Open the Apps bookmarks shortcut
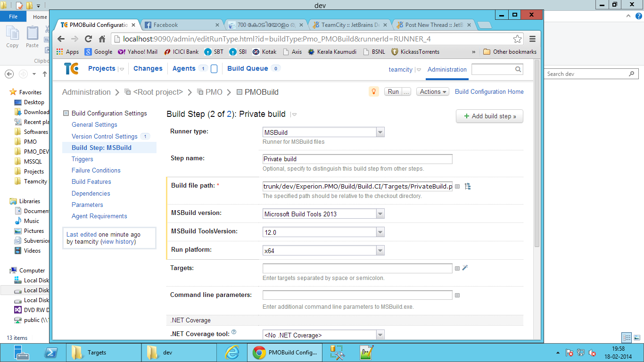 click(67, 52)
